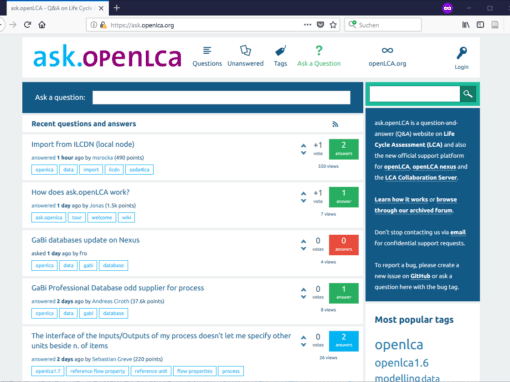Click the 'Ask a question' input field
Viewport: 510px width, 382px height.
(x=221, y=98)
